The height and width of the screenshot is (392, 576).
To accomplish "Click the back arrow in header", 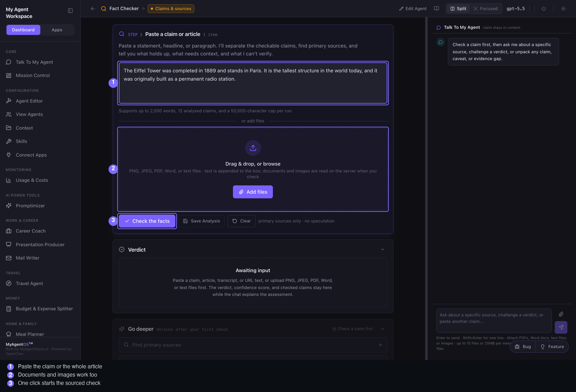I will [x=93, y=8].
